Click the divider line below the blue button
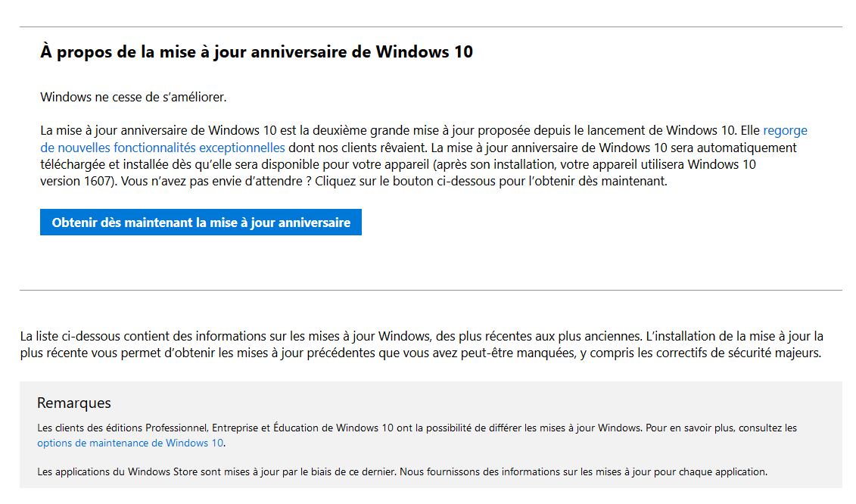 [x=431, y=290]
